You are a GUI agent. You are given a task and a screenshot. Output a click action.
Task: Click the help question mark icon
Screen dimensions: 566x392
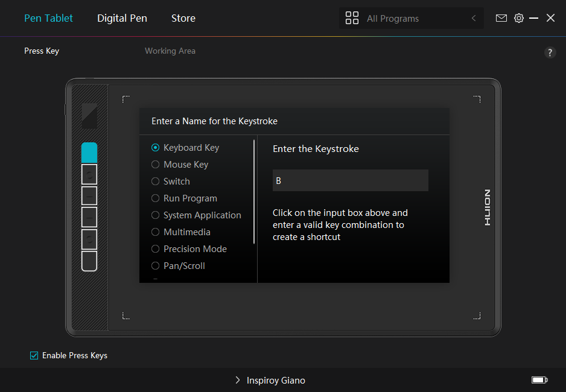tap(550, 52)
